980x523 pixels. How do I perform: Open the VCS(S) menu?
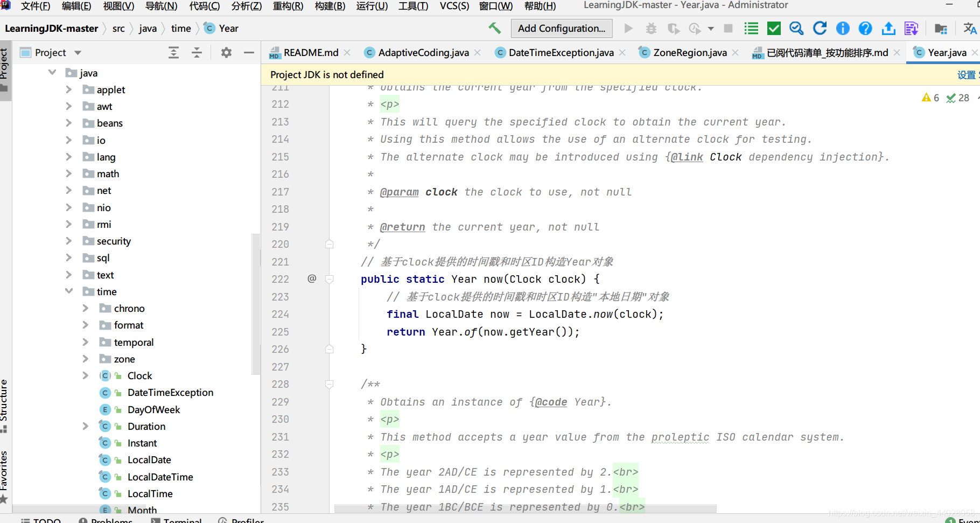[454, 6]
